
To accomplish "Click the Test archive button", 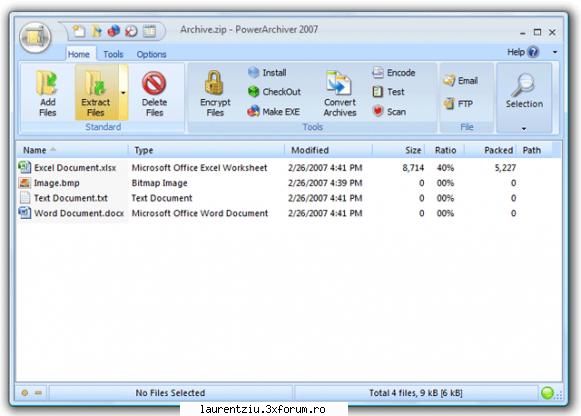I will coord(388,91).
